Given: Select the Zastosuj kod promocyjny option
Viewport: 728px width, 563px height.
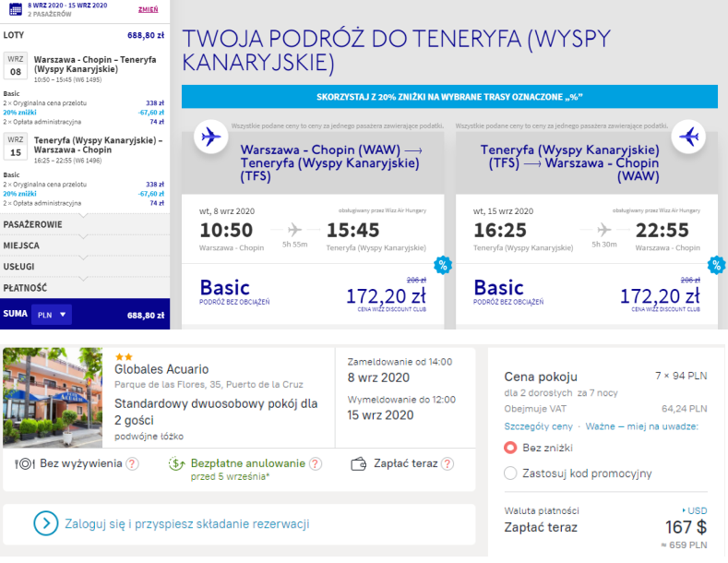Looking at the screenshot, I should coord(510,473).
